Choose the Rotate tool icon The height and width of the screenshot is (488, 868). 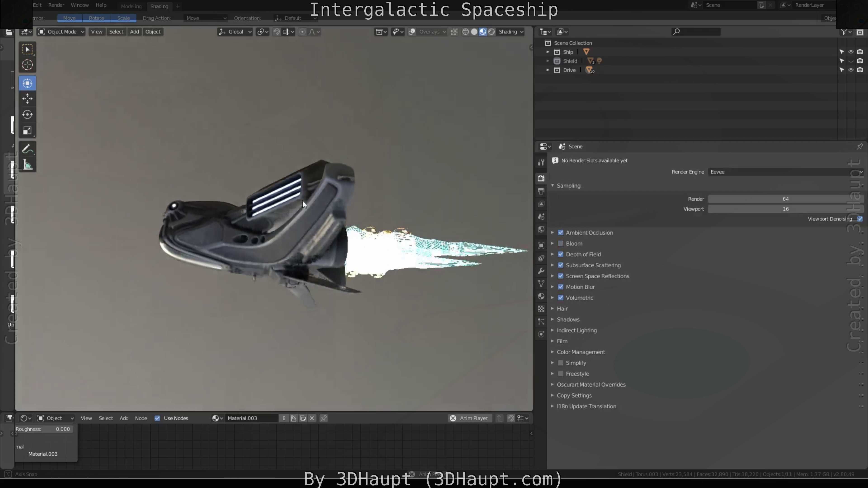(x=27, y=115)
